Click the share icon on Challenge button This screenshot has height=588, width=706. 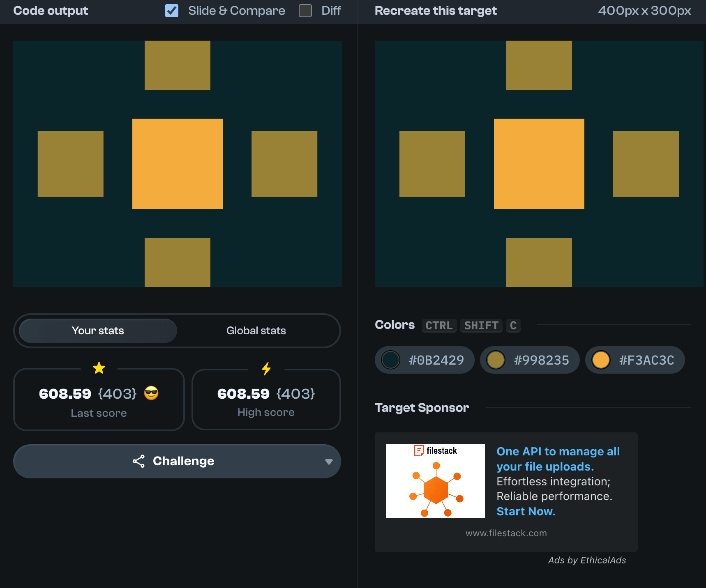tap(138, 461)
